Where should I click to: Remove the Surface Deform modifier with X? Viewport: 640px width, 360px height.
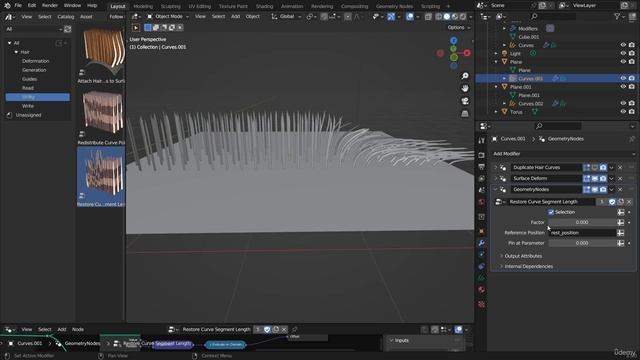620,178
